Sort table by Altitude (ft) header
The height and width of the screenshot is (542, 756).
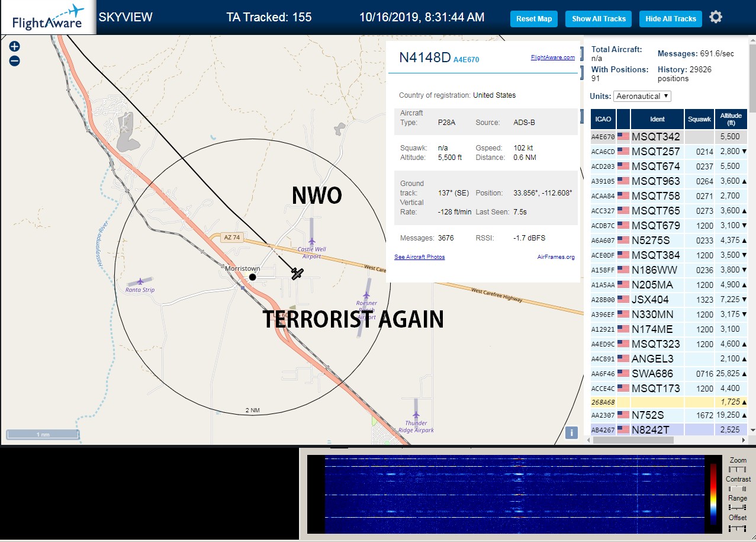point(731,119)
